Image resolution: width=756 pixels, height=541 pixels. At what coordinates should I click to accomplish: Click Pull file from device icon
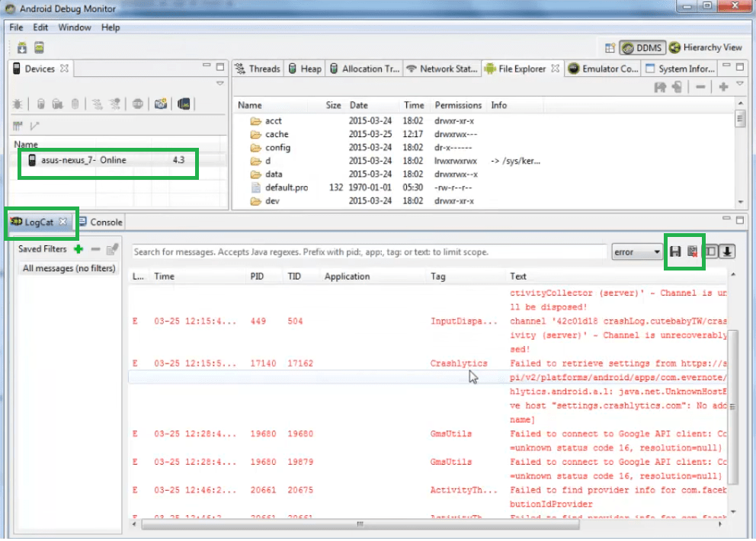coord(660,87)
